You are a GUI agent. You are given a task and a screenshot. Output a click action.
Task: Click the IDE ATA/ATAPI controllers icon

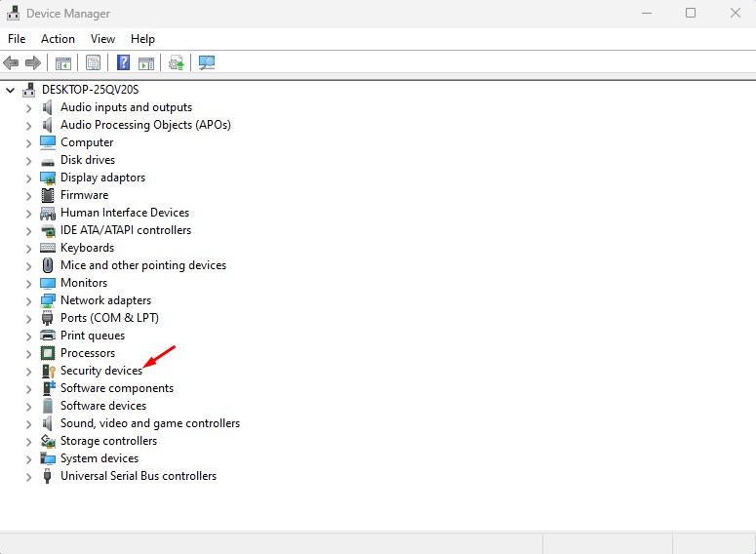48,230
